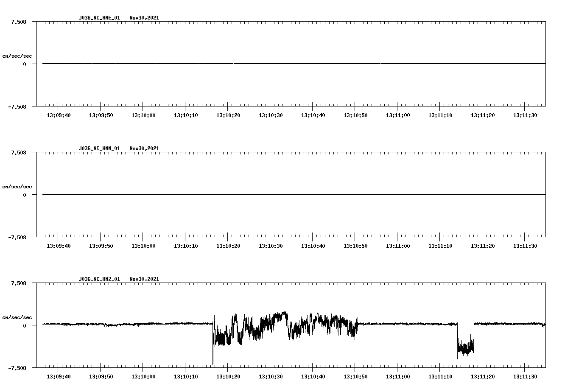The width and height of the screenshot is (576, 392).
Task: Click the cm/sec/sec unit label on HNZ chart
Action: click(17, 317)
